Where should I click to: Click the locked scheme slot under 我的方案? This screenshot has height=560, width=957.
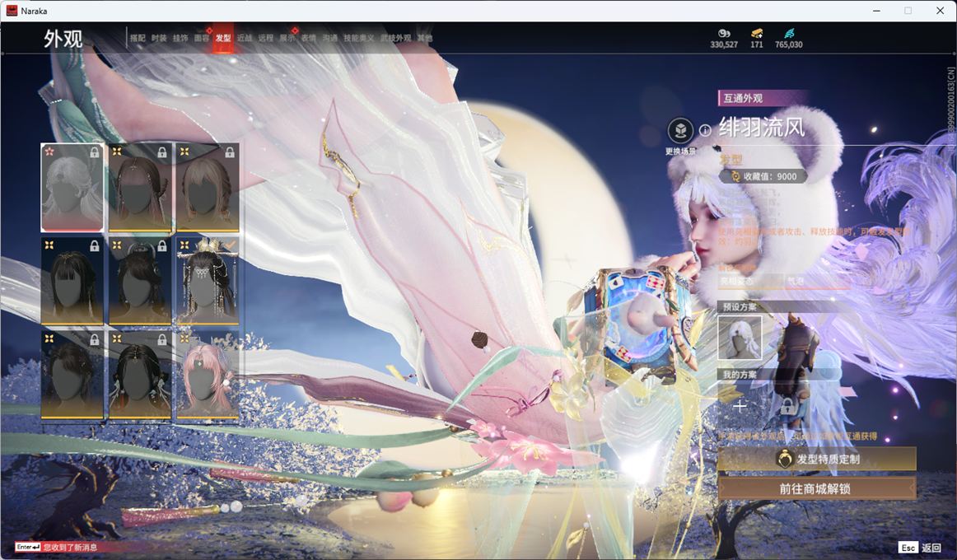[787, 406]
